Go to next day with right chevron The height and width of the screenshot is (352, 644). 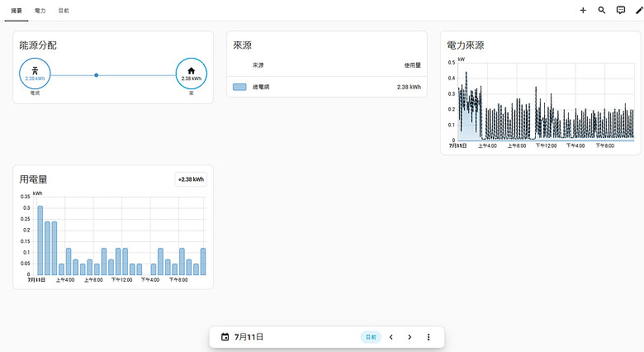click(410, 337)
